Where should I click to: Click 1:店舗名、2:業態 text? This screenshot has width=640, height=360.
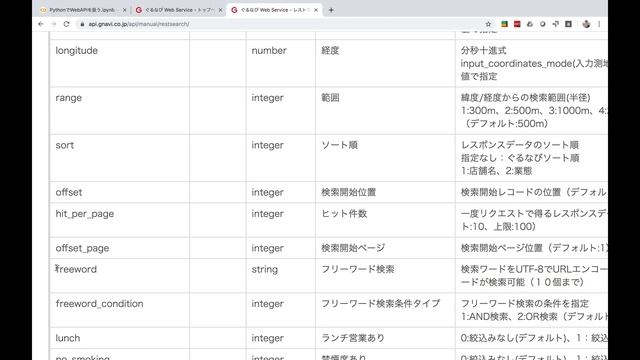coord(497,171)
